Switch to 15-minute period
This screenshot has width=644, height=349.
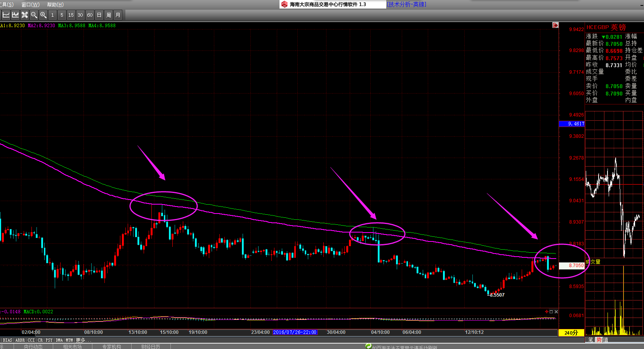(x=71, y=15)
